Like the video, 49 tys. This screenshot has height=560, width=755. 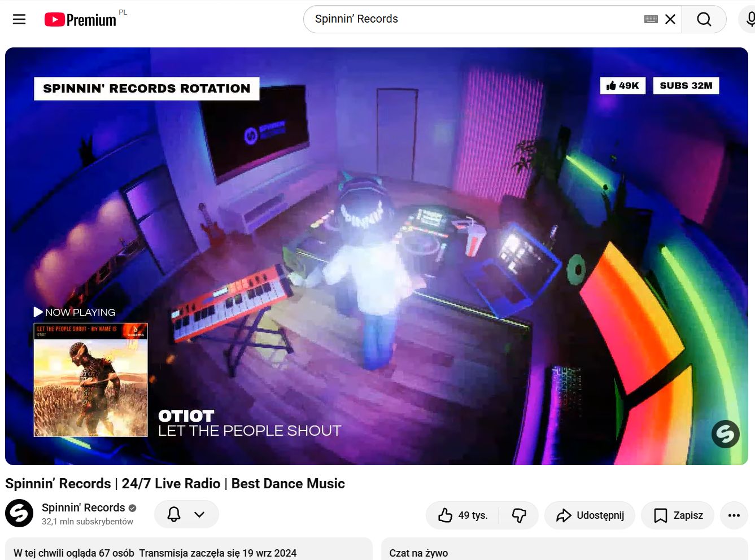coord(462,515)
